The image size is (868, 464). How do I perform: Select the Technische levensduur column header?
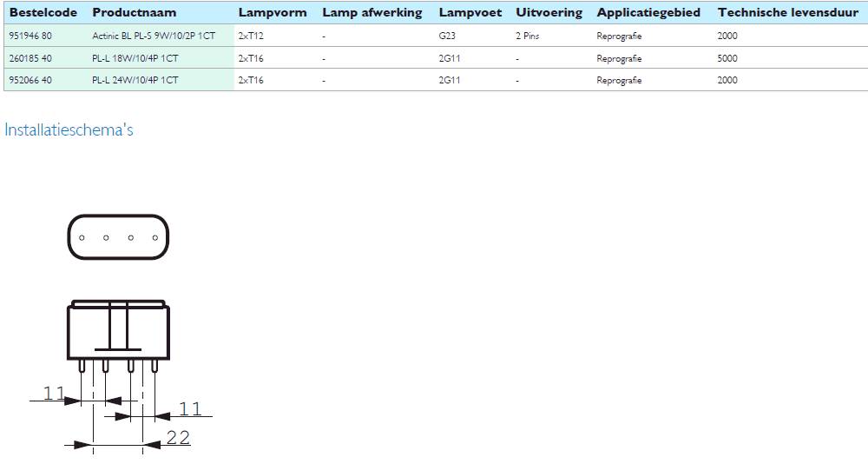point(787,13)
